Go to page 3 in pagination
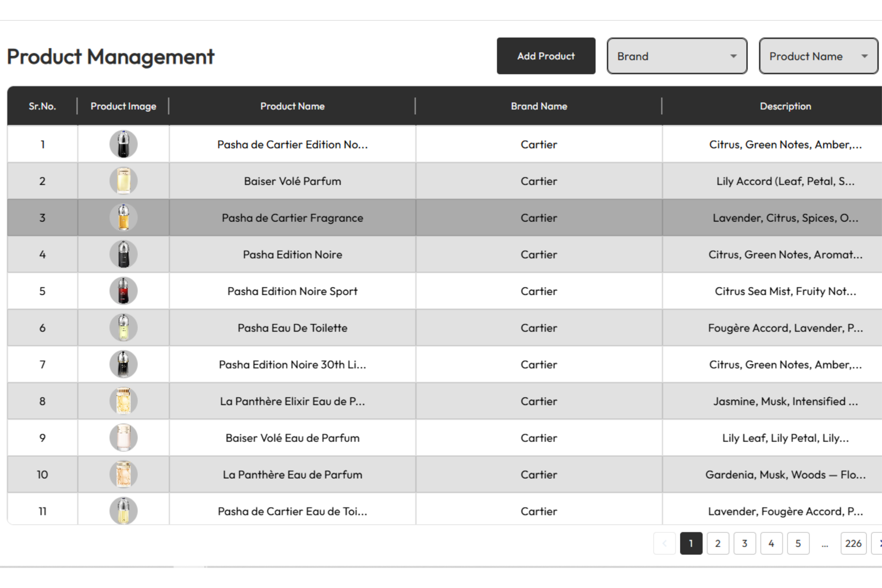This screenshot has width=882, height=588. point(745,543)
